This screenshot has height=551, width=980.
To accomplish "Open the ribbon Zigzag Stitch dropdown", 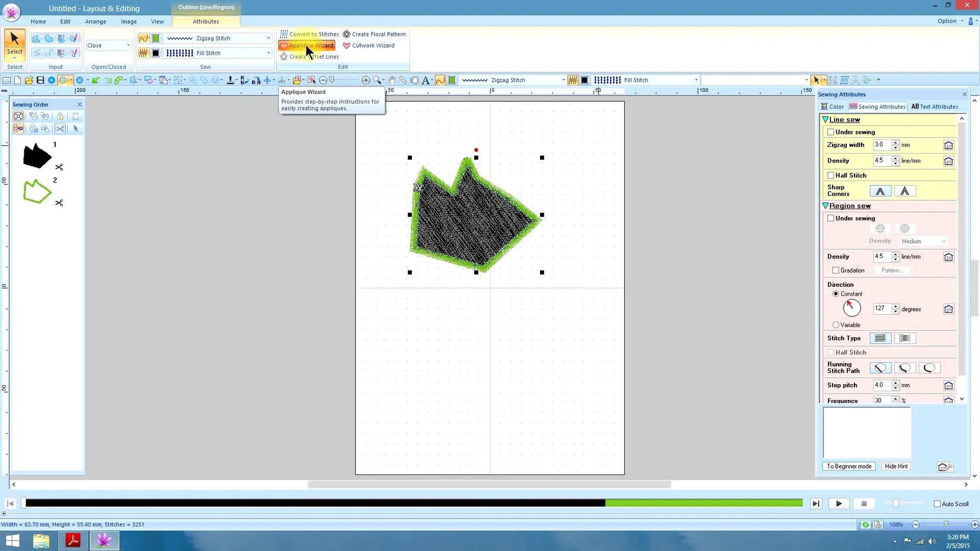I will (218, 39).
